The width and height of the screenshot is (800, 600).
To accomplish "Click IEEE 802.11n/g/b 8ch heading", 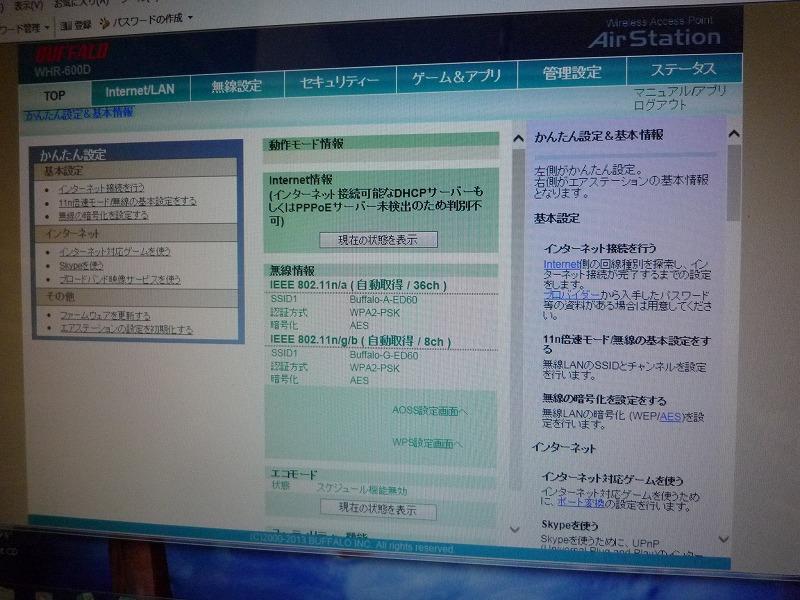I will 360,341.
